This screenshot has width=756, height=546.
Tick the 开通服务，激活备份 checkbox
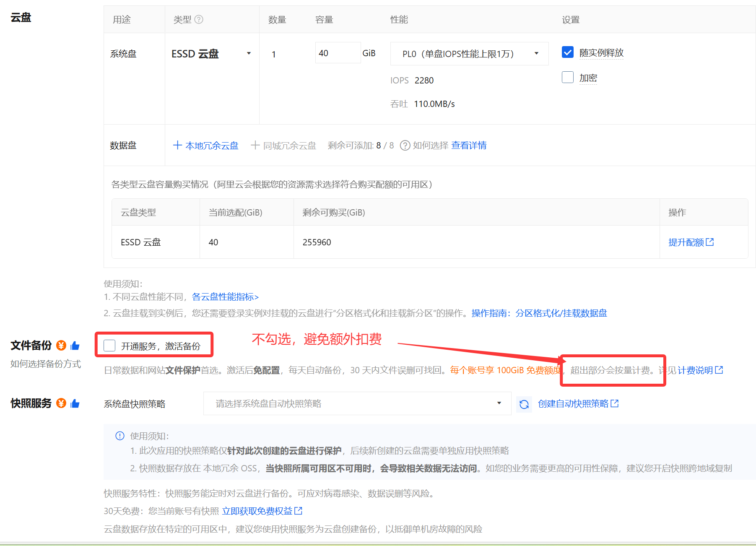click(109, 346)
